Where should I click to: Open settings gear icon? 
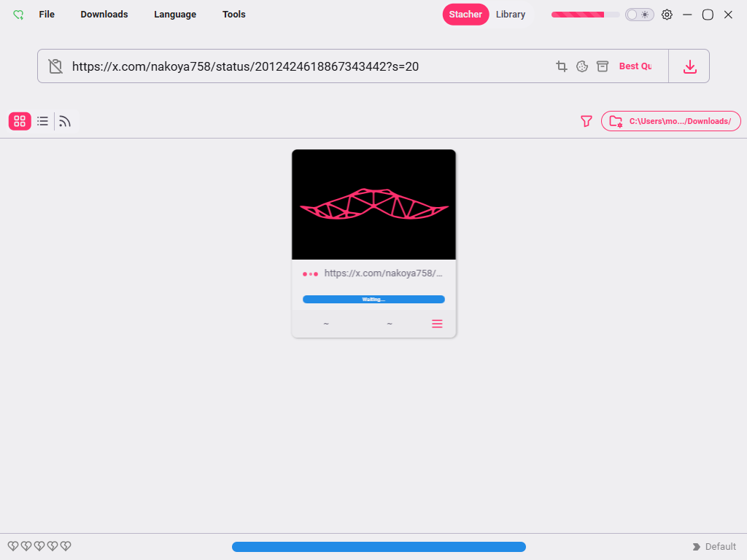[x=667, y=15]
